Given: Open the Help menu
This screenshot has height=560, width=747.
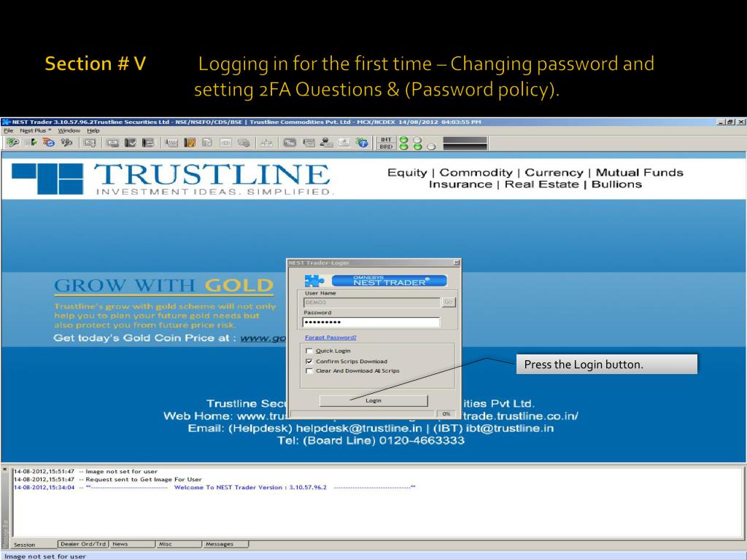Looking at the screenshot, I should tap(93, 131).
